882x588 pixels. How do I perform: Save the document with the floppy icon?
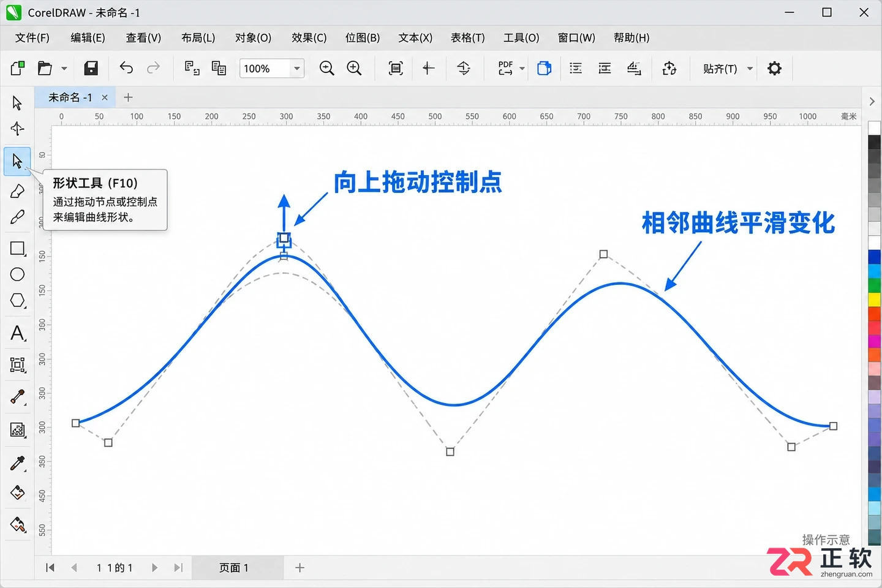pyautogui.click(x=91, y=68)
